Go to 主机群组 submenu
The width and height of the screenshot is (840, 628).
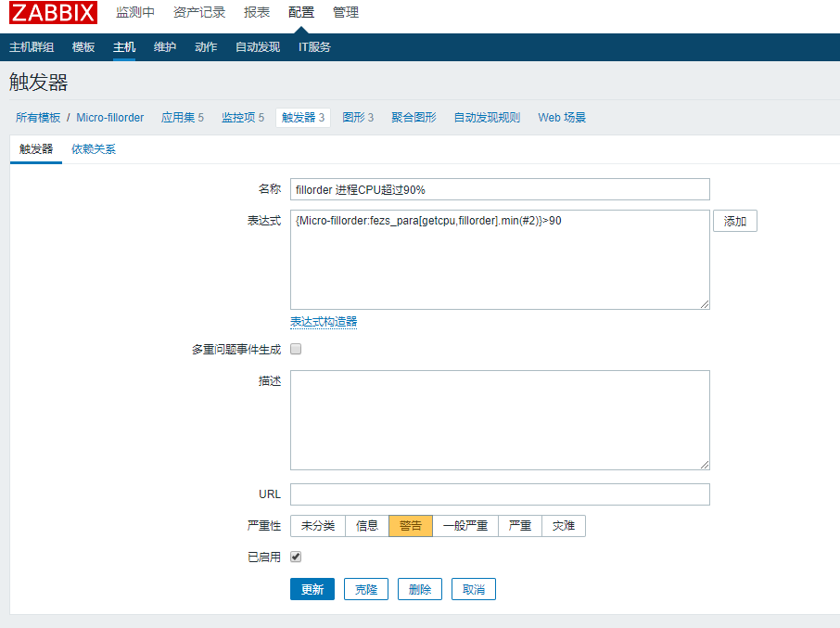tap(32, 47)
